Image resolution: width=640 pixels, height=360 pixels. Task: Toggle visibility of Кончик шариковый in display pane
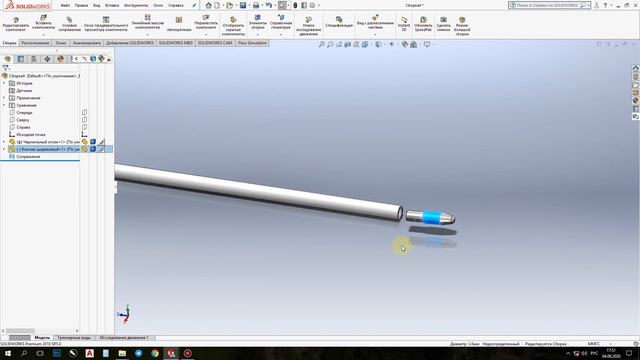point(84,149)
